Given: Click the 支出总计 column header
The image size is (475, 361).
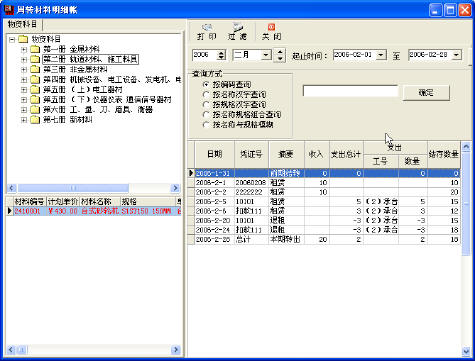Looking at the screenshot, I should point(346,154).
